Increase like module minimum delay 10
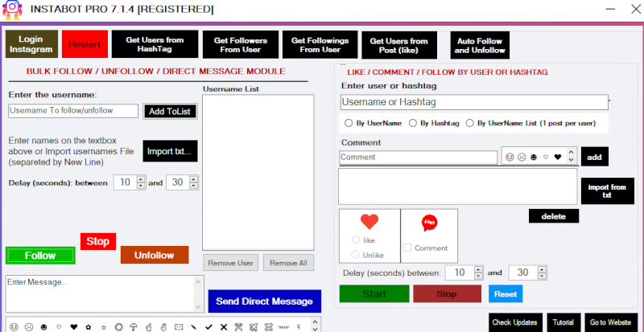Screen dimensions: 644x332 point(478,269)
